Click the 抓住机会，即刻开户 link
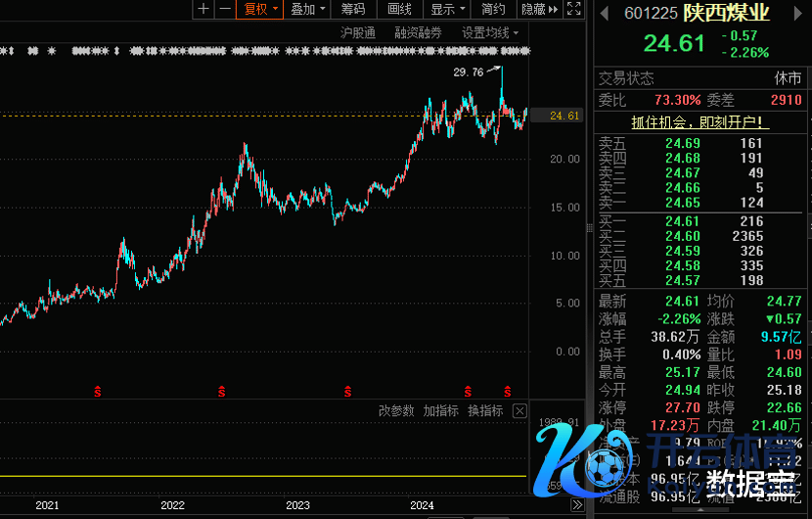Image resolution: width=812 pixels, height=519 pixels. (x=699, y=122)
